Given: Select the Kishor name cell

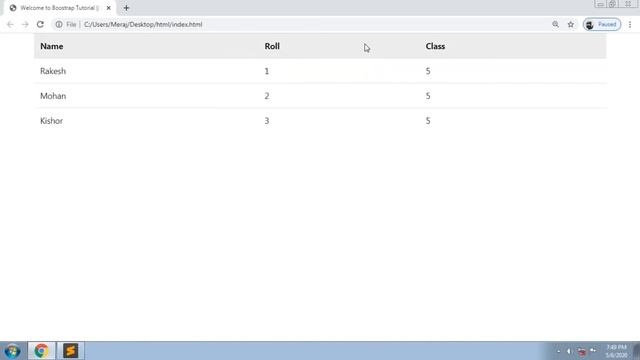Looking at the screenshot, I should point(51,121).
